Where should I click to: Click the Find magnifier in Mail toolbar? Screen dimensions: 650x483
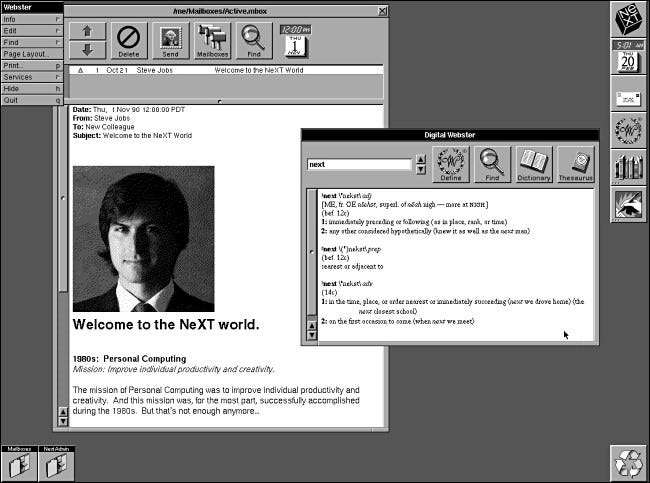[x=254, y=41]
